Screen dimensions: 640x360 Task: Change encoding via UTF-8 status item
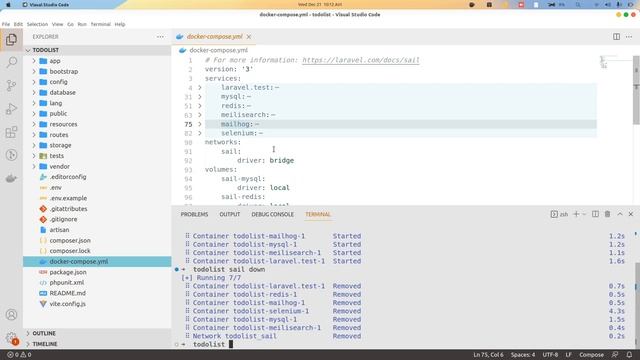[550, 355]
